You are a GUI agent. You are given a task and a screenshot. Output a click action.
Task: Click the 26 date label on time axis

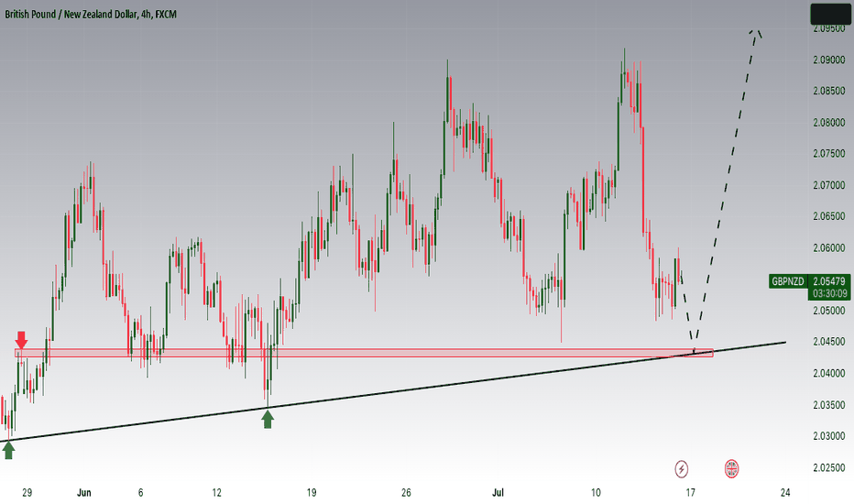(406, 493)
